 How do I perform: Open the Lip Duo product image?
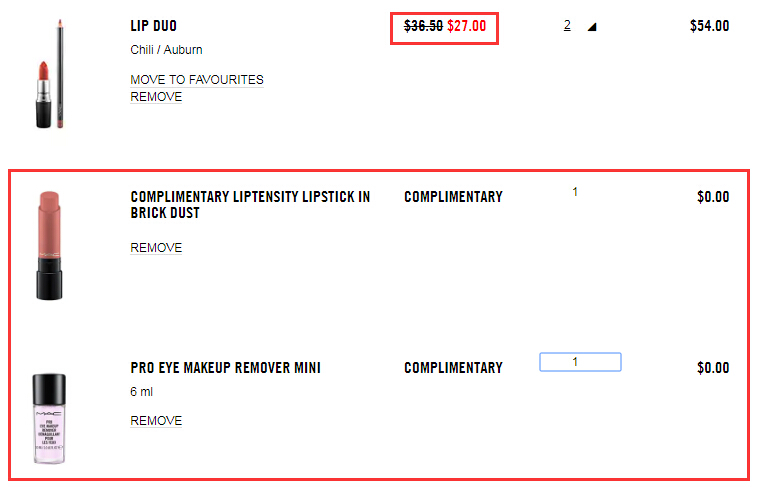tap(50, 74)
